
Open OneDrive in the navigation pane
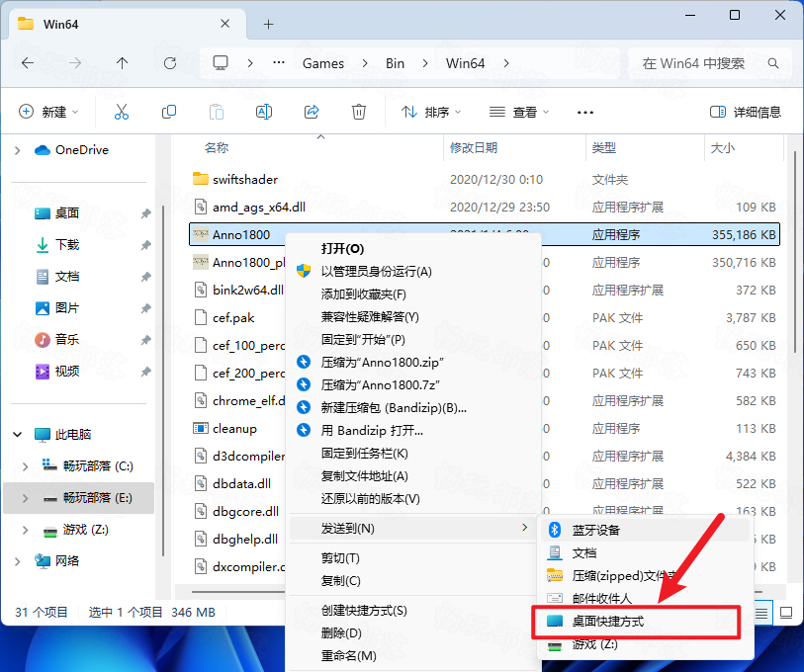(x=82, y=149)
